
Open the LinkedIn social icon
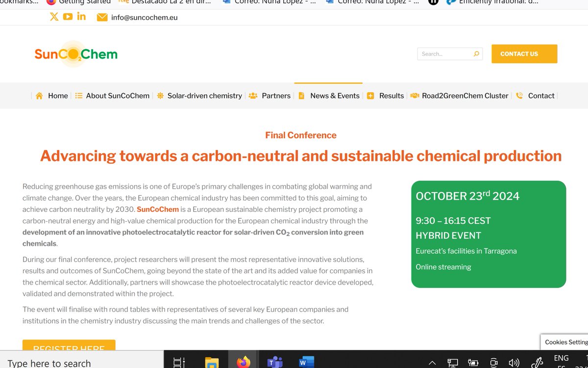81,16
